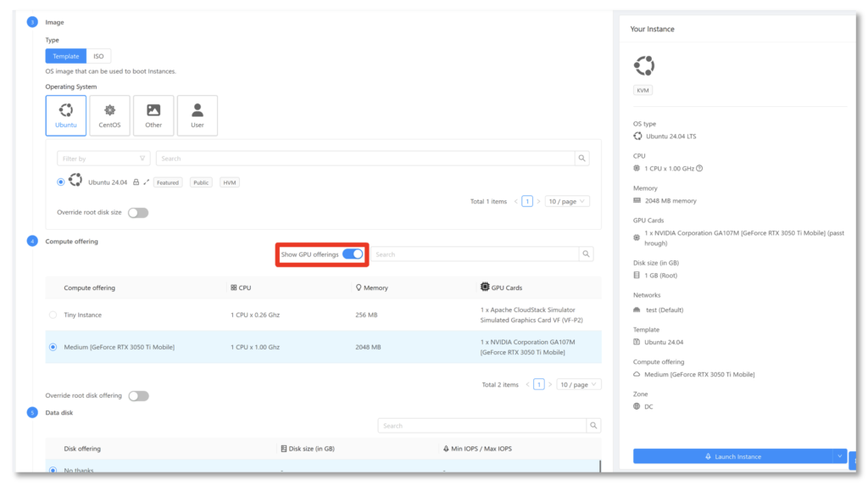Select the No thanks data disk radio
Screen dimensions: 868x486
click(x=53, y=470)
